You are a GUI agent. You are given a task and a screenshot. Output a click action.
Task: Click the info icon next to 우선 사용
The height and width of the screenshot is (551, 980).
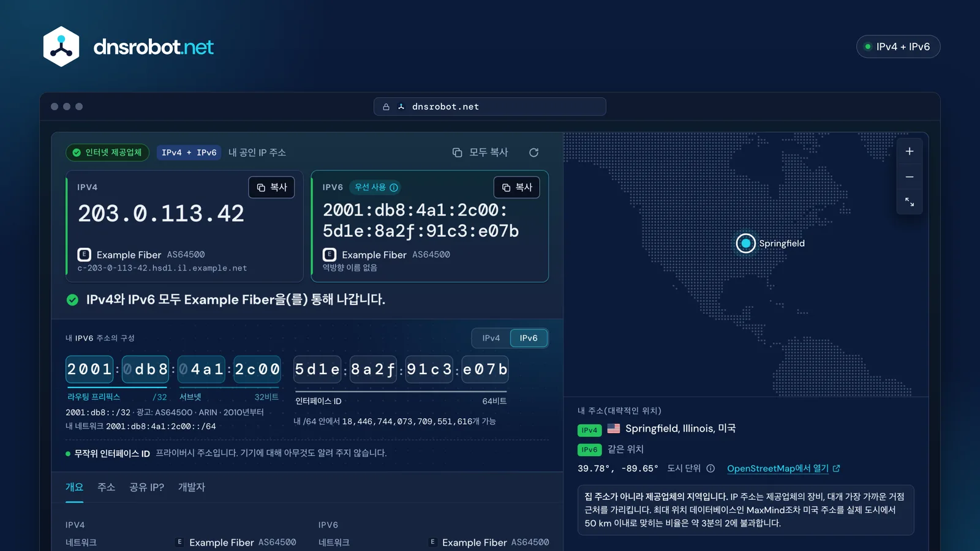click(394, 187)
